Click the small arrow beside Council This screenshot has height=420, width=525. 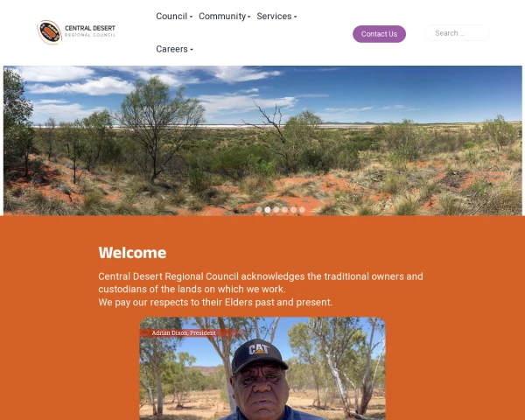click(x=191, y=17)
